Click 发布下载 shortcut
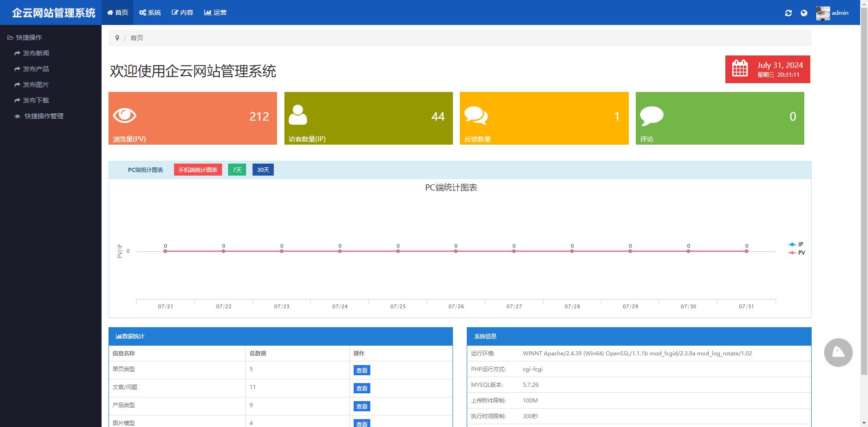 (x=32, y=100)
